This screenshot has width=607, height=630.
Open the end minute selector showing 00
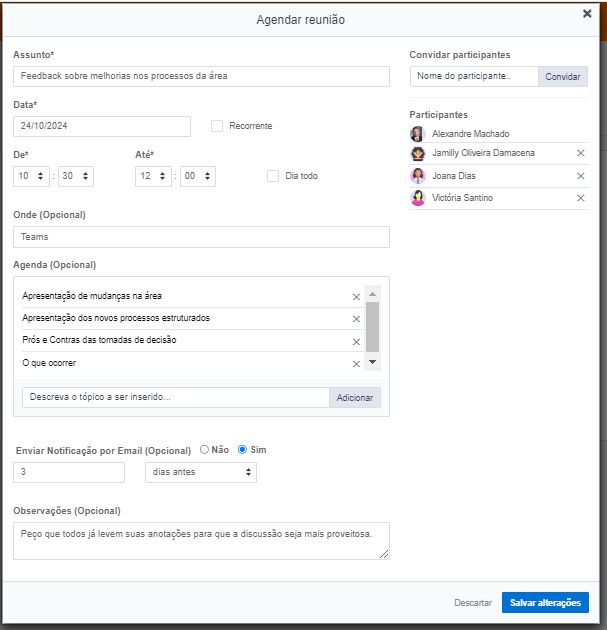[x=197, y=176]
